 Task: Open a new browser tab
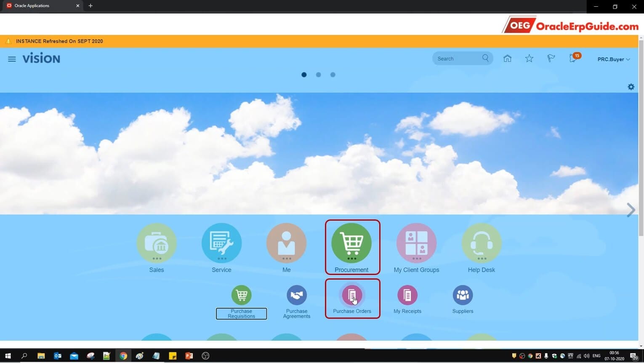click(x=90, y=6)
